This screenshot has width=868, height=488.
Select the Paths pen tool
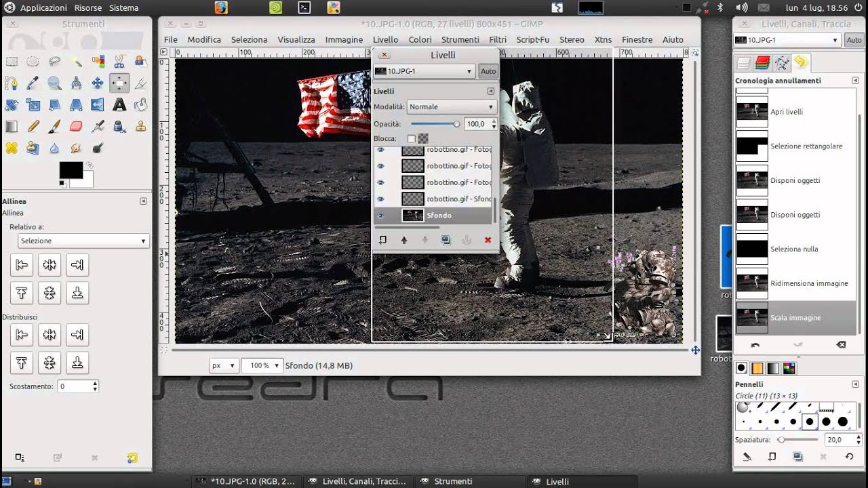pos(12,83)
